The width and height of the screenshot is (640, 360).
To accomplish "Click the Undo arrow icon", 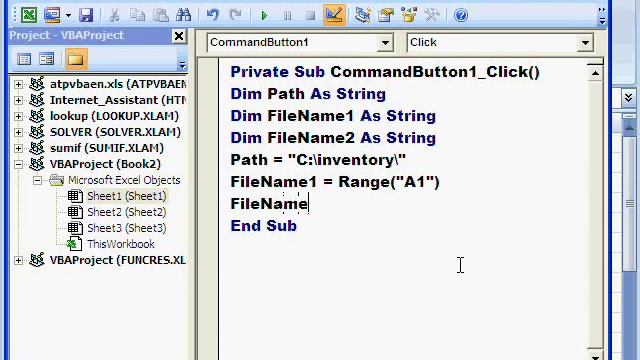I will (x=212, y=15).
